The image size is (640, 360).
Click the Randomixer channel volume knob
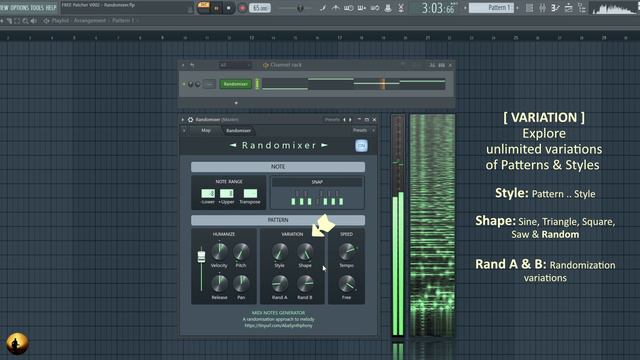[x=198, y=84]
